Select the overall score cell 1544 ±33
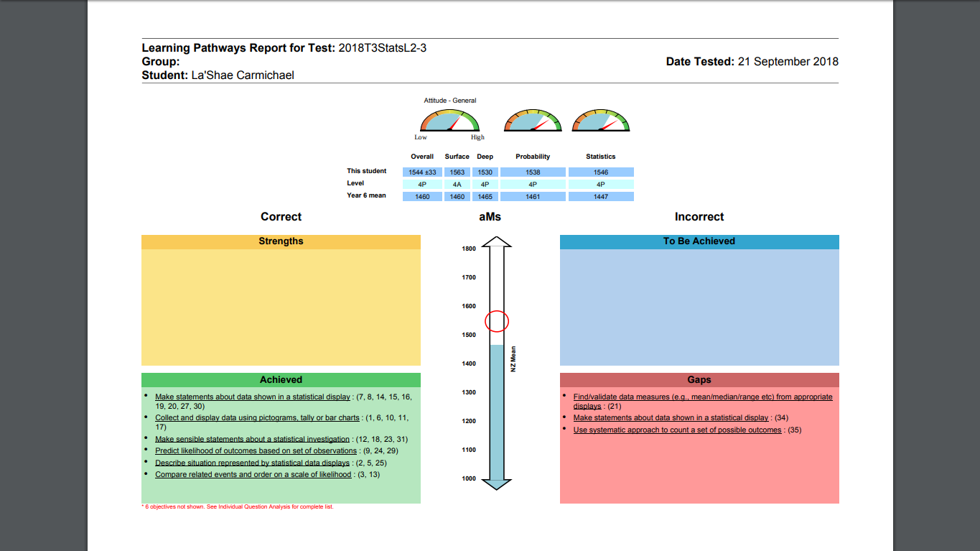The width and height of the screenshot is (980, 551). point(422,172)
